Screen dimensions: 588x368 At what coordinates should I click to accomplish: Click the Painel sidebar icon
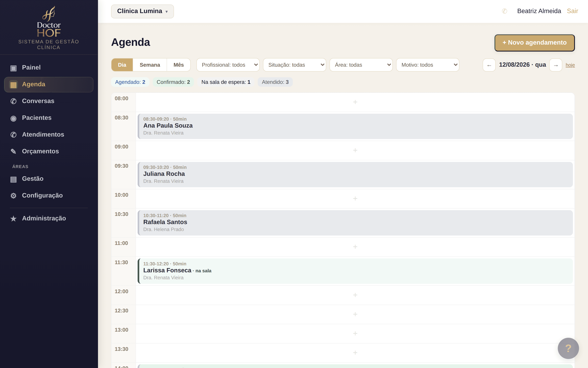(13, 68)
